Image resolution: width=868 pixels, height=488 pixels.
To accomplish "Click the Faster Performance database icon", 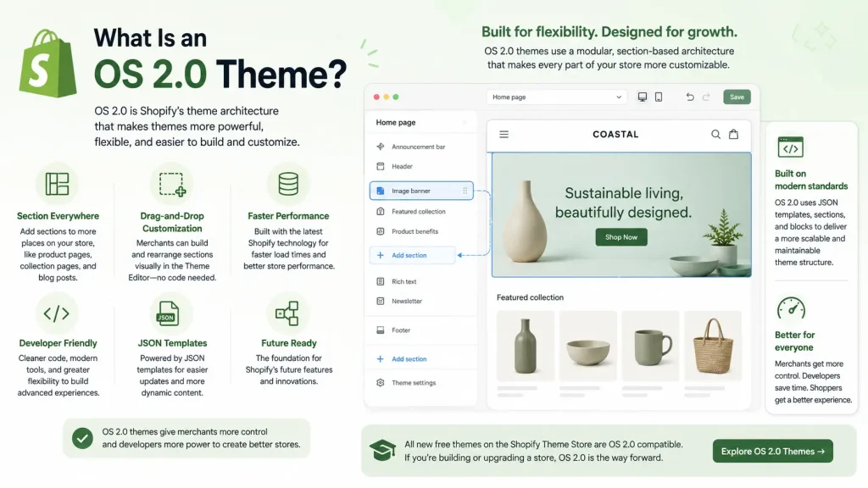I will click(x=288, y=184).
